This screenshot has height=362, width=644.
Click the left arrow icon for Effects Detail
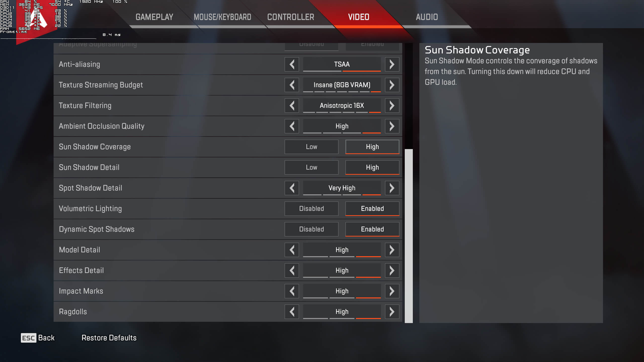[x=292, y=270]
